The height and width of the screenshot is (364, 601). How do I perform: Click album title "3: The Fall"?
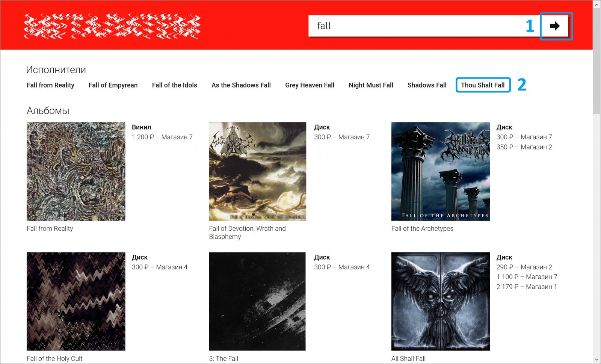click(x=223, y=358)
